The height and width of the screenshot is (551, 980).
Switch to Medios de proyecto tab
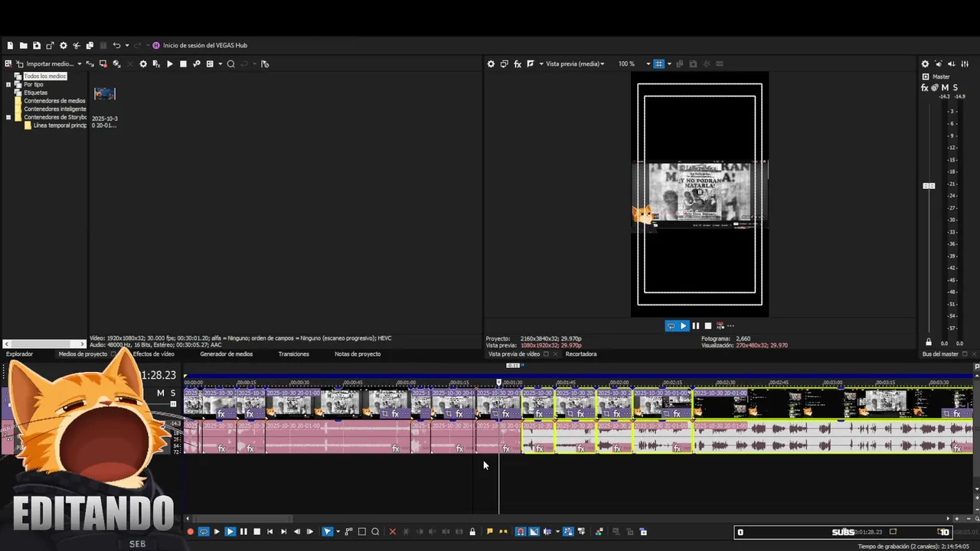point(83,354)
